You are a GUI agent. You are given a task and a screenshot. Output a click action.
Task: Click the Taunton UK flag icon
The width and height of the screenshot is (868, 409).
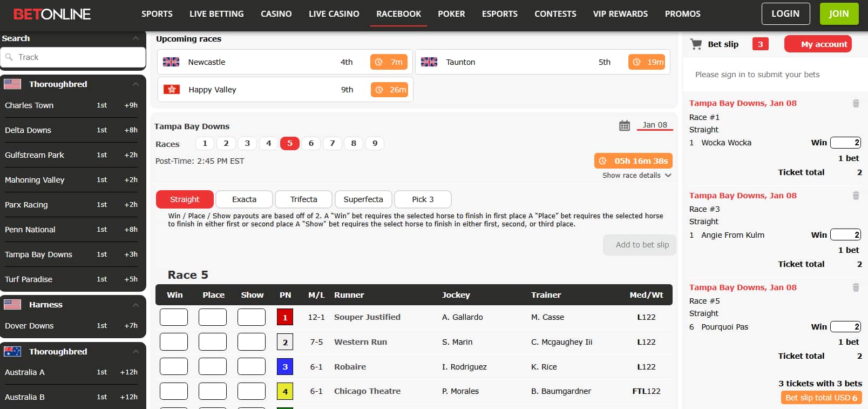pos(429,62)
